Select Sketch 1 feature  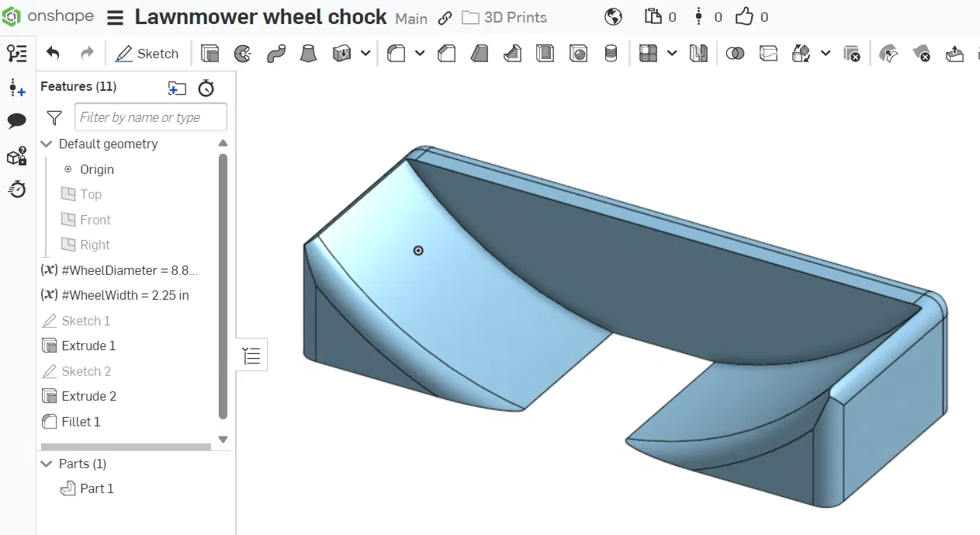coord(76,321)
